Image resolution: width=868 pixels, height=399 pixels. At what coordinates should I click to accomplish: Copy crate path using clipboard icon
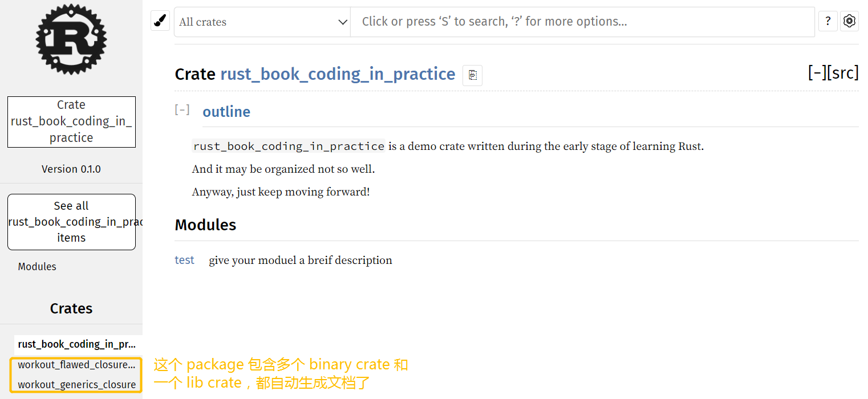[x=472, y=75]
